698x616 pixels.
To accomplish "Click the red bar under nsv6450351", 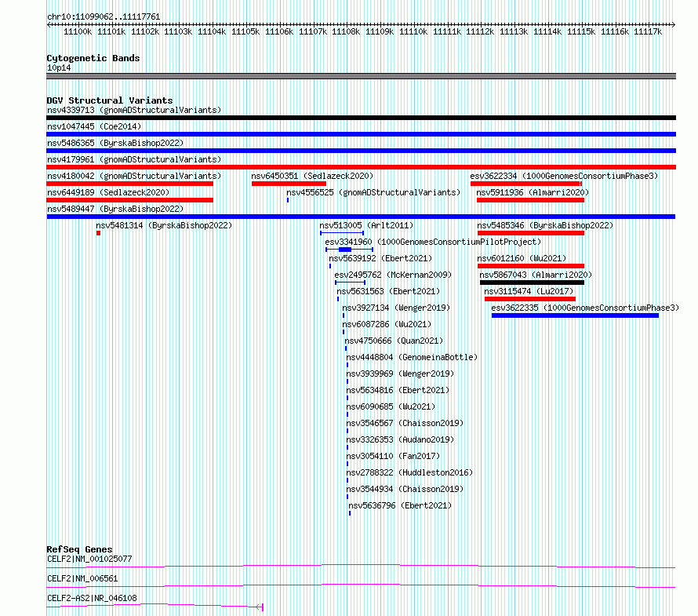I will pos(289,184).
